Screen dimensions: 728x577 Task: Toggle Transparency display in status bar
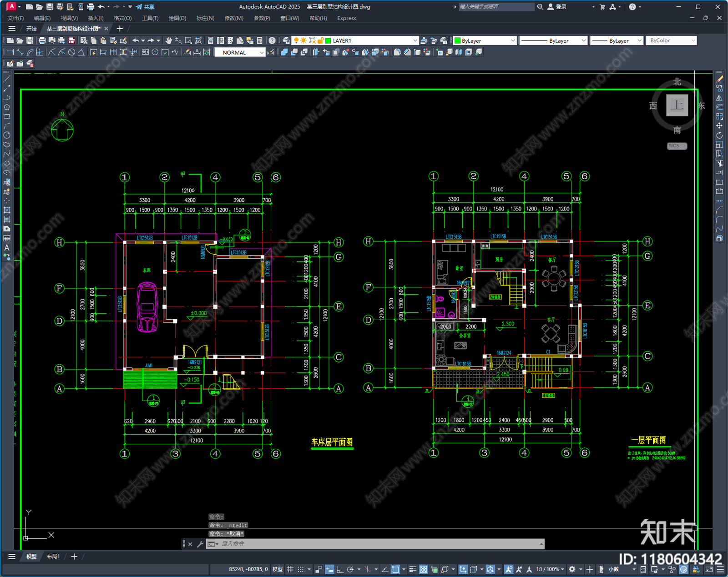point(424,569)
